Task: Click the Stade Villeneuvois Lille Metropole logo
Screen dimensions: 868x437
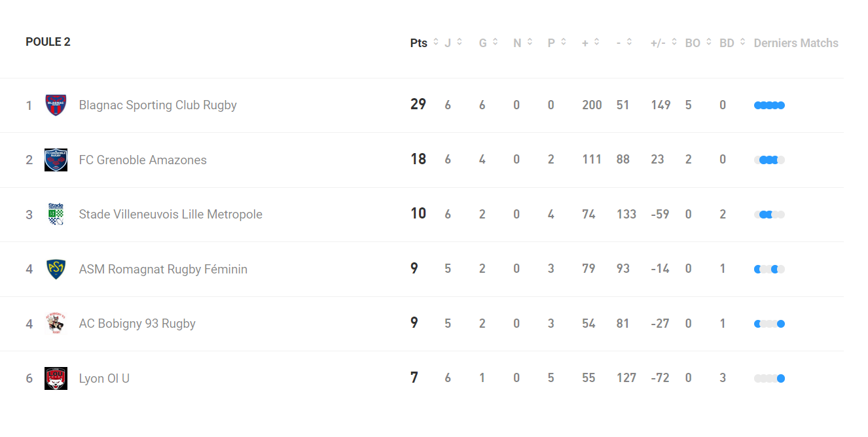Action: pos(56,215)
